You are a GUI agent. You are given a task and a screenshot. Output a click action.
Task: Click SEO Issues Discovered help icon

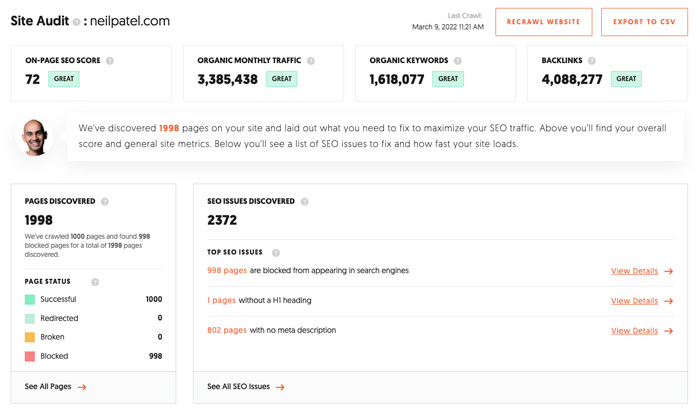pyautogui.click(x=304, y=201)
